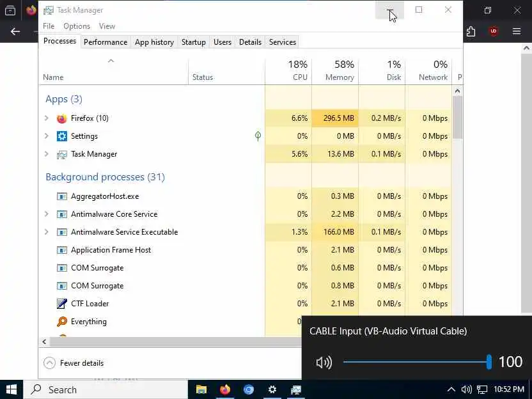Screen dimensions: 532x399
Task: Click the Firefox extensions puzzle icon
Action: (471, 31)
